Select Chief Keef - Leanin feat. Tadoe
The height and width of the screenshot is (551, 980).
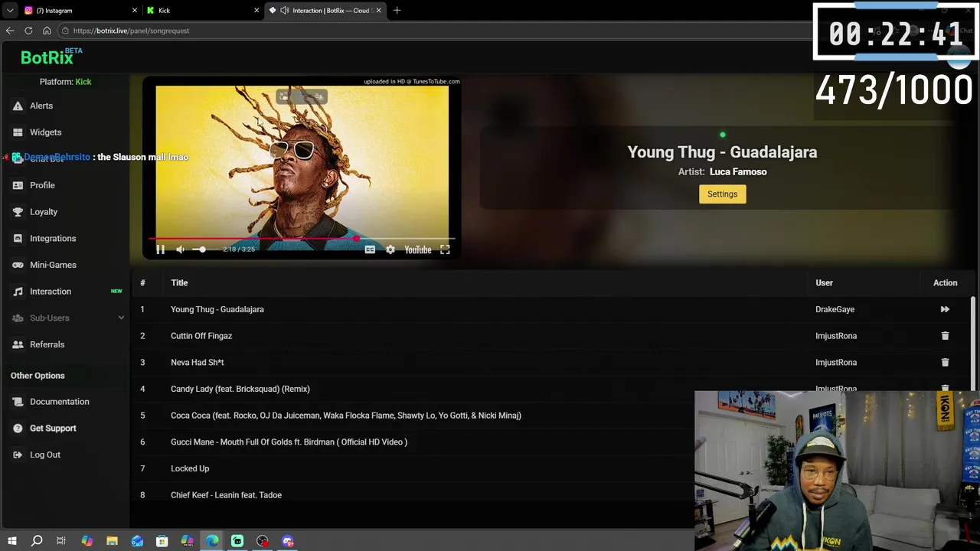[x=226, y=495]
